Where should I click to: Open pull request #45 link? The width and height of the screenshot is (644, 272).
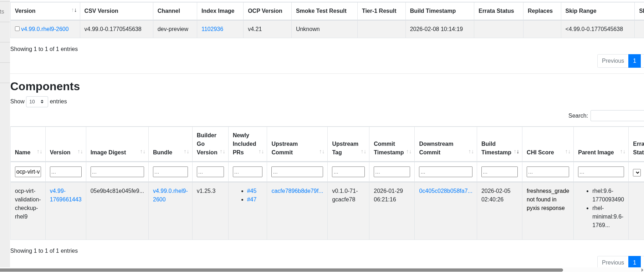click(x=251, y=191)
